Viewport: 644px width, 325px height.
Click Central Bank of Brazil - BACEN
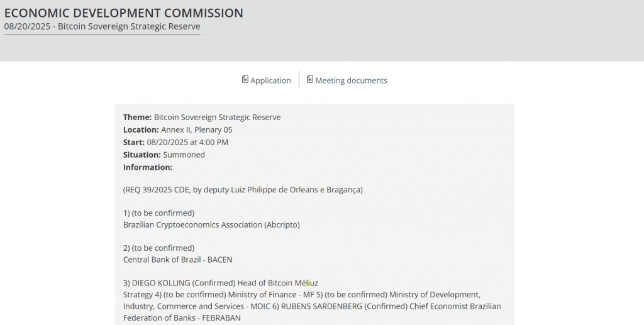[x=178, y=260]
